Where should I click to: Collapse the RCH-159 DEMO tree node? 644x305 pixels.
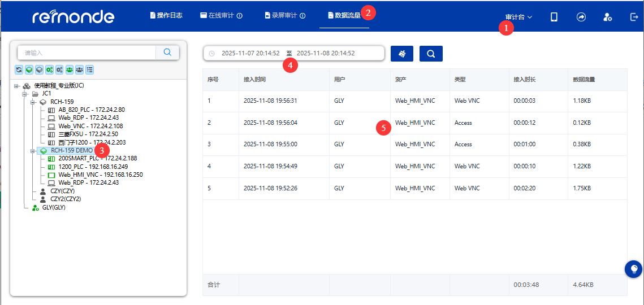33,151
